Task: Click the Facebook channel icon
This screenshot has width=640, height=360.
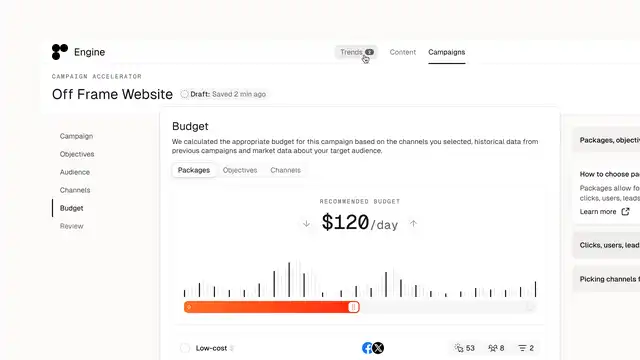Action: coord(367,348)
